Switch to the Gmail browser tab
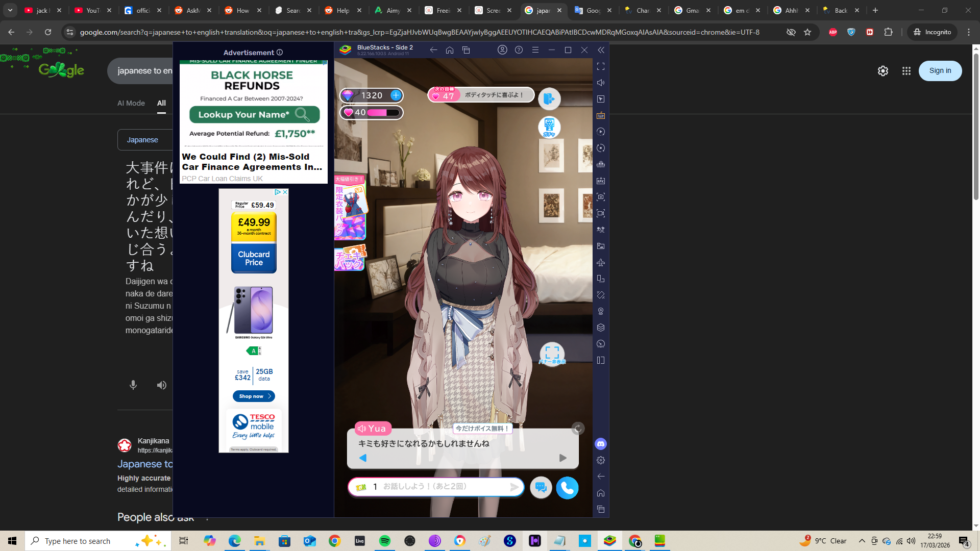The height and width of the screenshot is (551, 980). point(693,10)
